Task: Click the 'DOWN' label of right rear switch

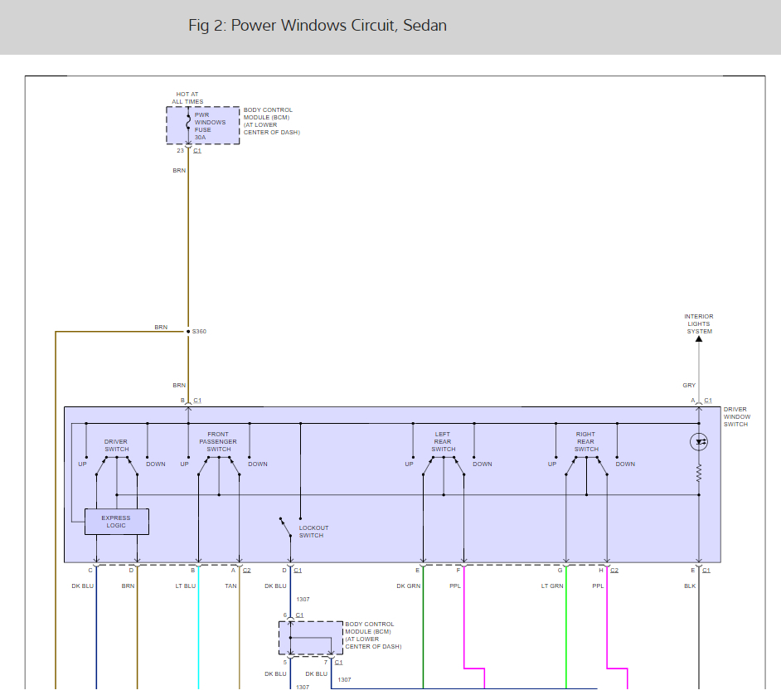Action: point(625,464)
